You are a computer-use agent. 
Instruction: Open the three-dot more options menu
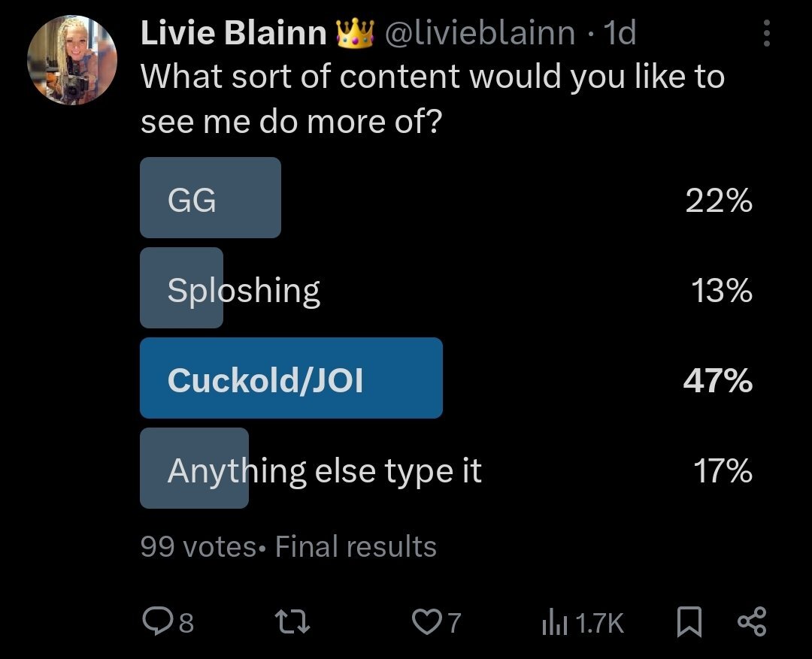(x=766, y=34)
